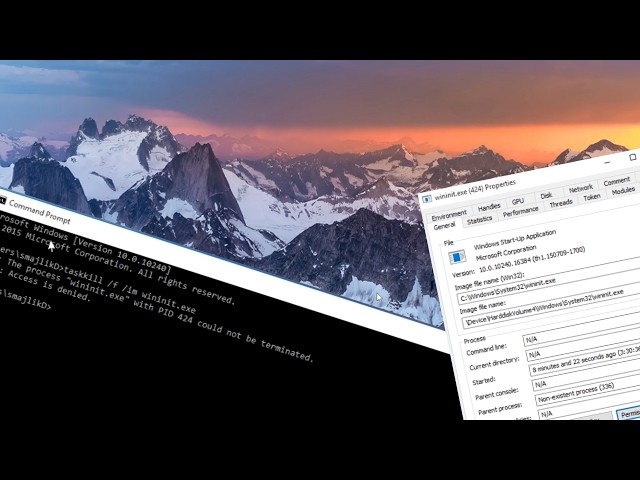Viewport: 640px width, 480px height.
Task: Click the Current directory N/A field
Action: point(584,348)
